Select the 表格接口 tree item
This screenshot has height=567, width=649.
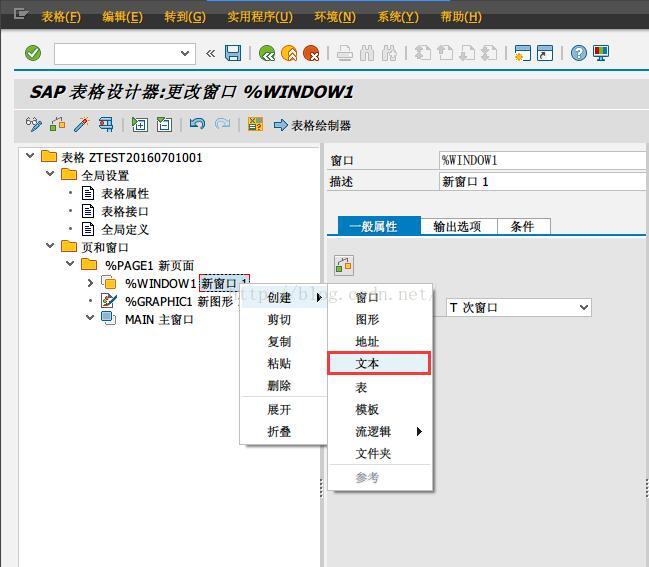click(125, 211)
